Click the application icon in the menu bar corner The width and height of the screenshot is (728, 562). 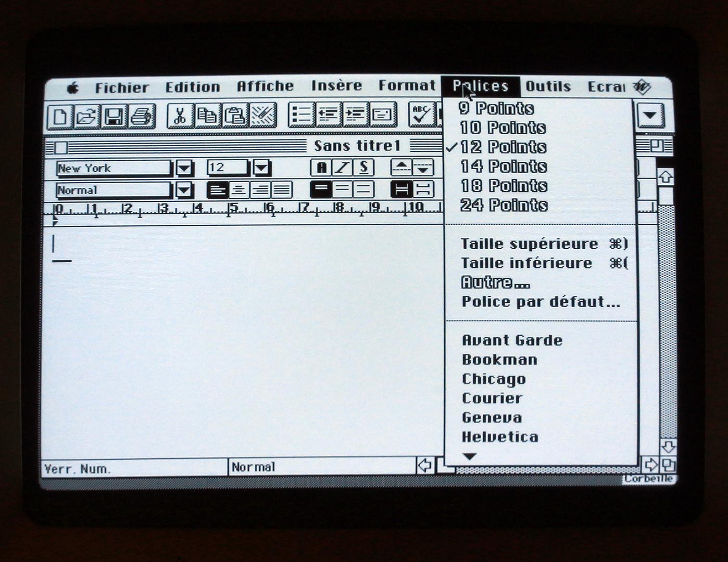point(642,87)
